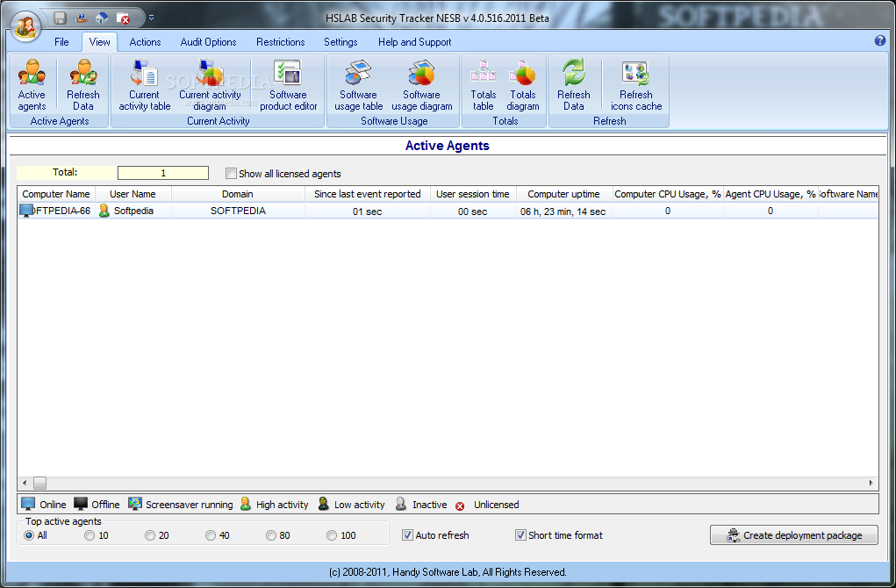The height and width of the screenshot is (588, 896).
Task: Click the Inactive legend icon
Action: pyautogui.click(x=400, y=504)
